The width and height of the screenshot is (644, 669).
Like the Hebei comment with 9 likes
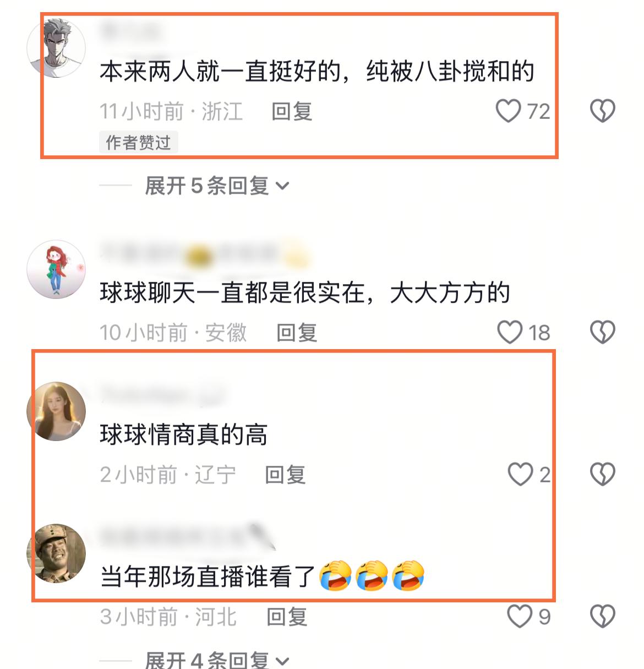coord(520,616)
